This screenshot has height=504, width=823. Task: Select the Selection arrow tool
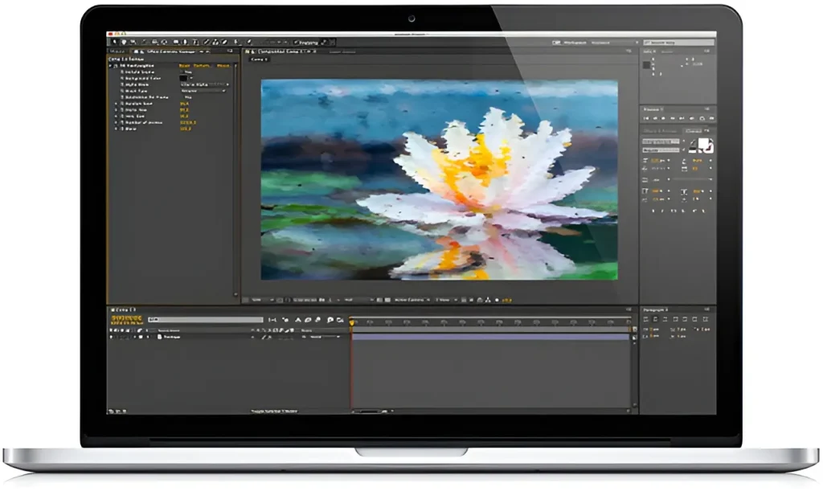114,42
